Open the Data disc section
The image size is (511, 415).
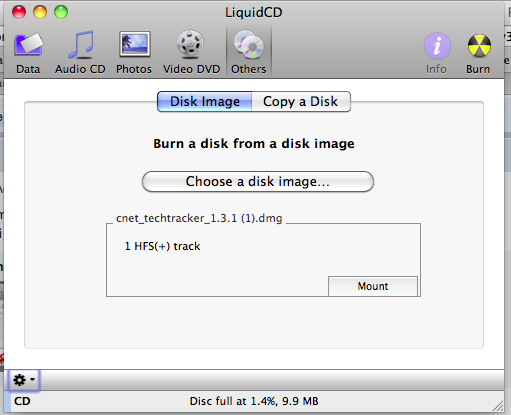pyautogui.click(x=28, y=52)
